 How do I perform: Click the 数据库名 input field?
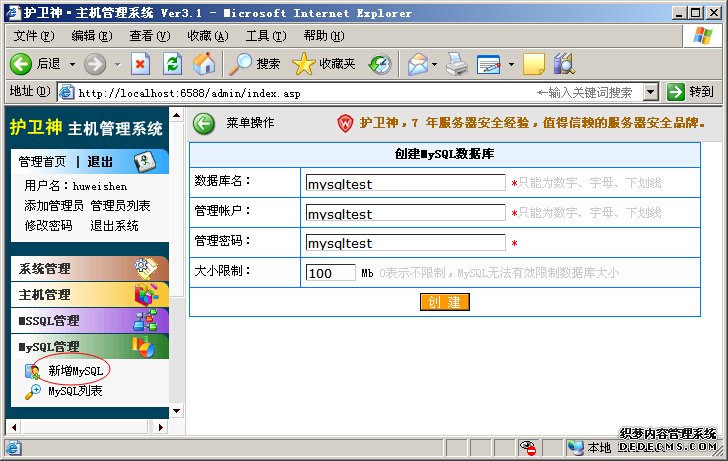click(x=405, y=182)
